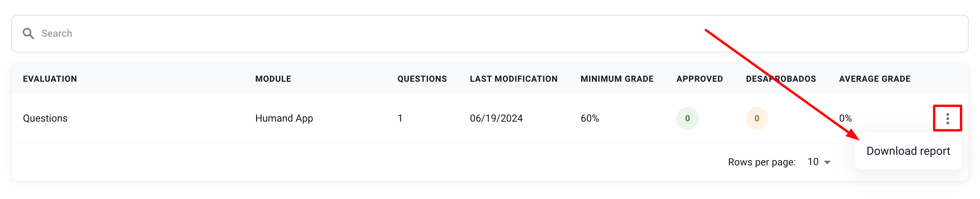Open the Rows per page dropdown
Viewport: 980px width, 199px height.
(x=827, y=162)
